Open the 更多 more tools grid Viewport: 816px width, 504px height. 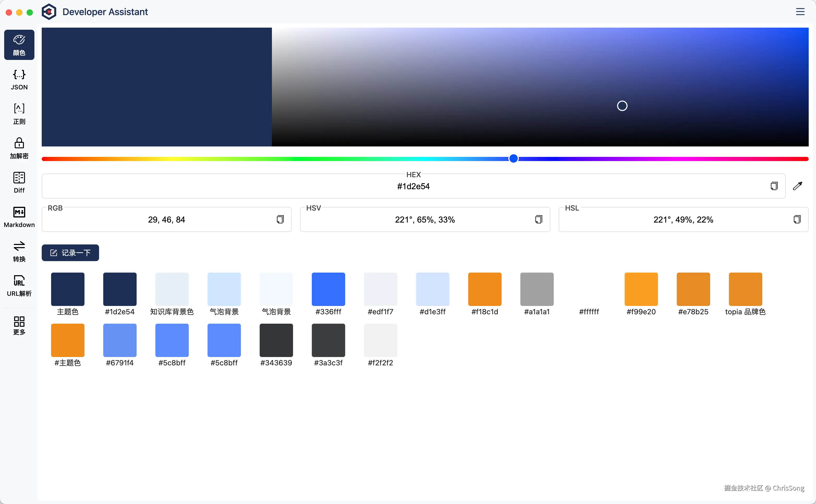tap(19, 325)
